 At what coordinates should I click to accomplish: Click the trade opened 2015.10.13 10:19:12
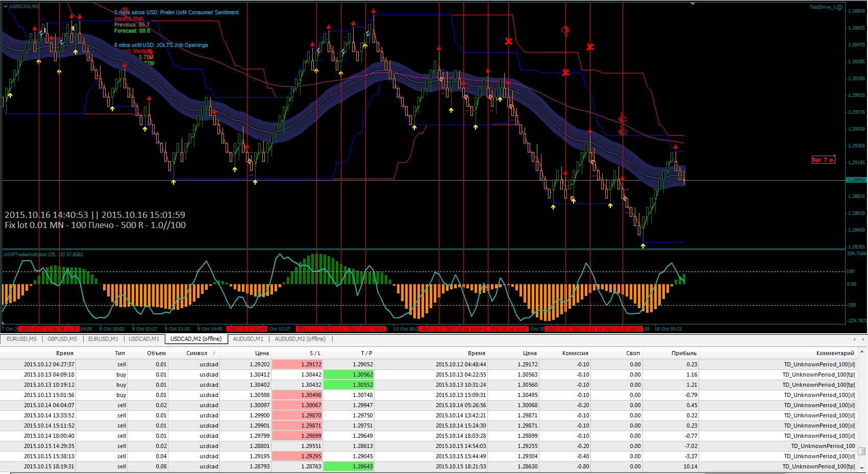[x=429, y=385]
